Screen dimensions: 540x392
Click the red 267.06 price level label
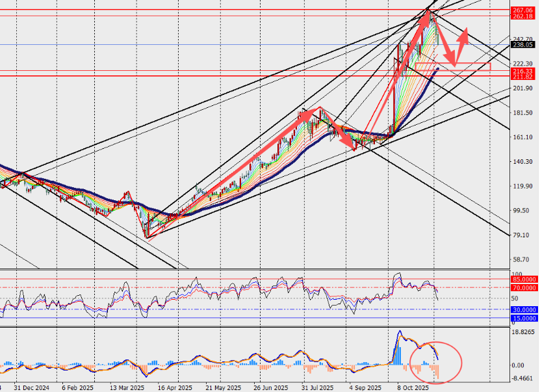pos(523,10)
